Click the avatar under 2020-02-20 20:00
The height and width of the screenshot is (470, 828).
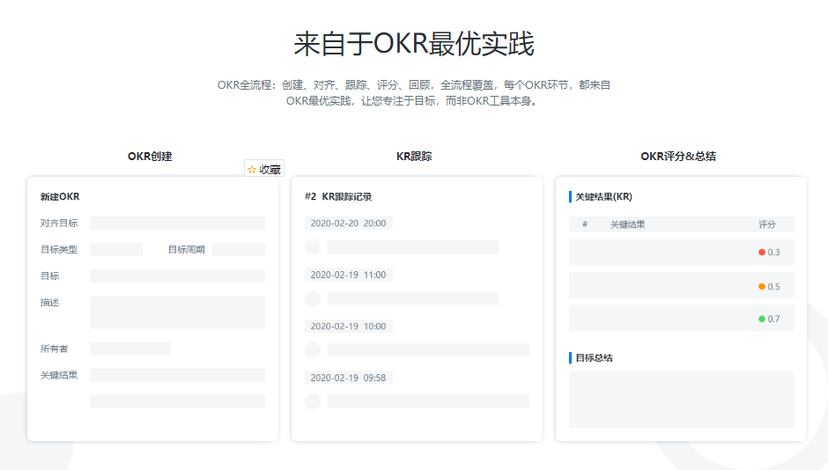click(313, 247)
